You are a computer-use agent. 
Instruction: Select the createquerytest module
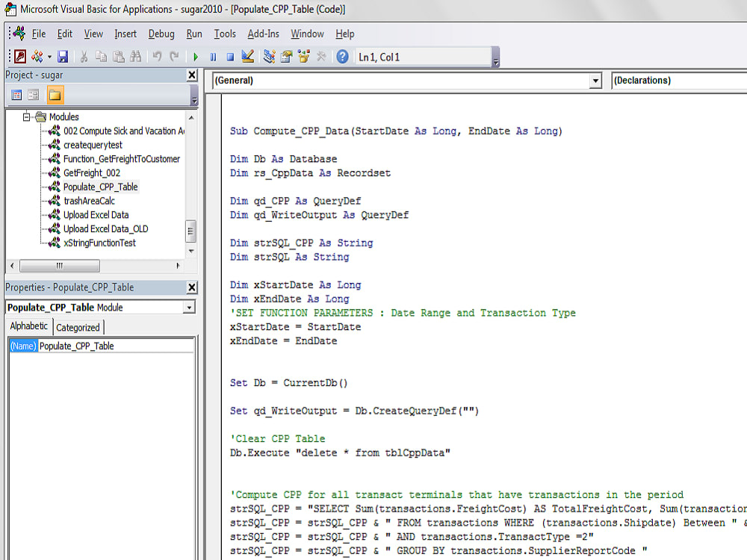(x=93, y=145)
